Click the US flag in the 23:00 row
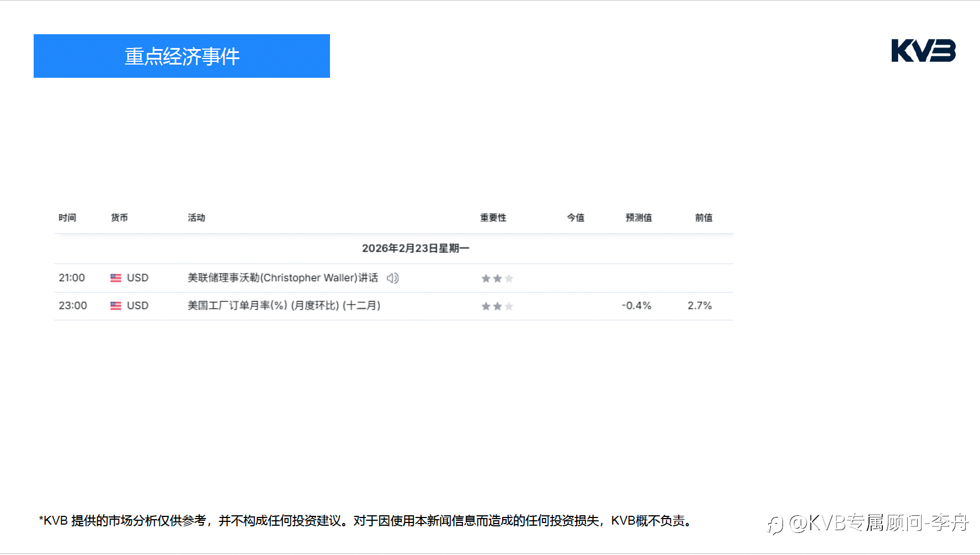This screenshot has width=980, height=555. (116, 306)
